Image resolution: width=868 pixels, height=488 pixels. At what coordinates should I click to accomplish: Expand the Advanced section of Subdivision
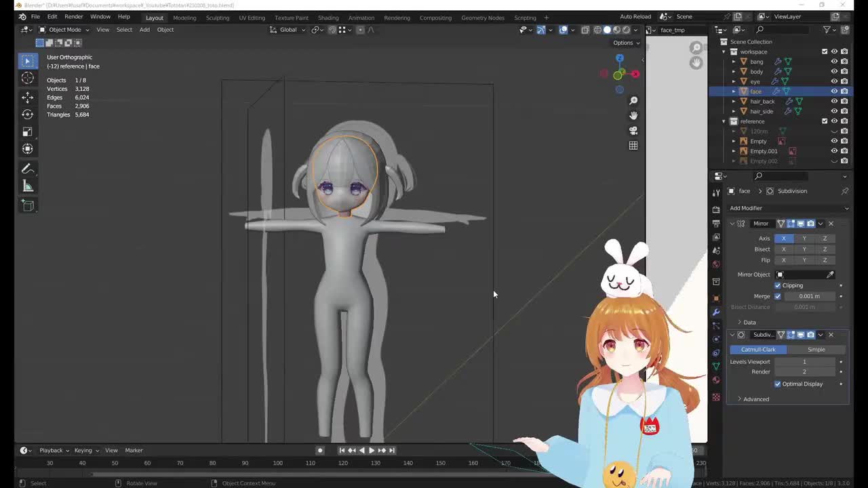753,399
